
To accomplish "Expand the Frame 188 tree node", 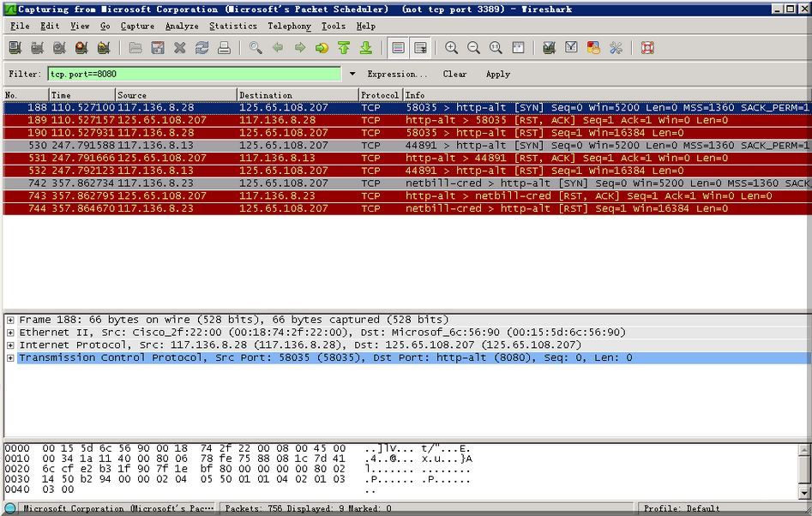I will point(10,320).
